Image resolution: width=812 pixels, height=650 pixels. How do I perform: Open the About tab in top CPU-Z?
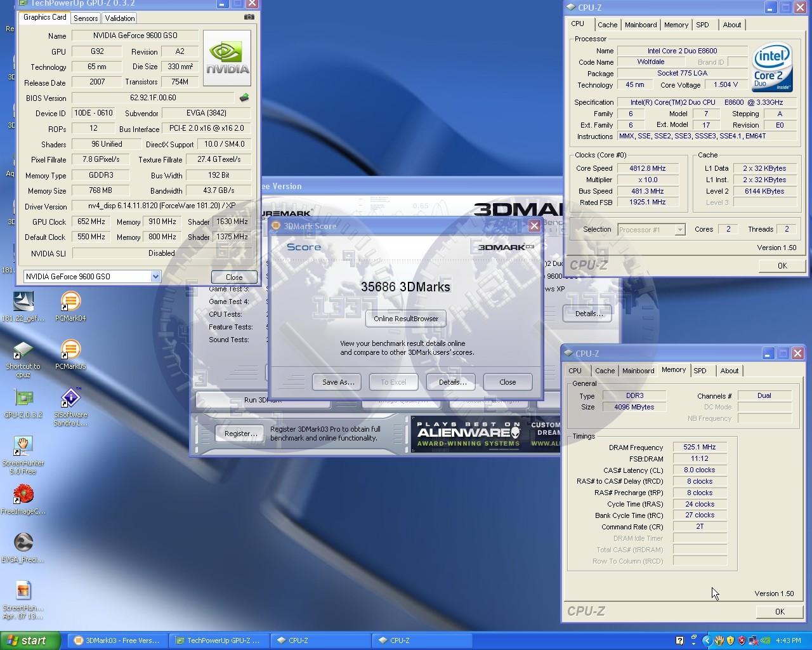point(732,25)
